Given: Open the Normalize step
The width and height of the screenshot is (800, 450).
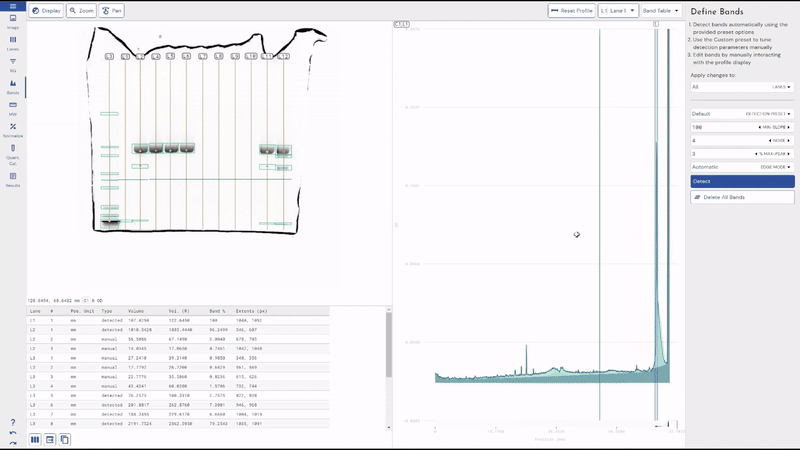Looking at the screenshot, I should click(x=13, y=130).
